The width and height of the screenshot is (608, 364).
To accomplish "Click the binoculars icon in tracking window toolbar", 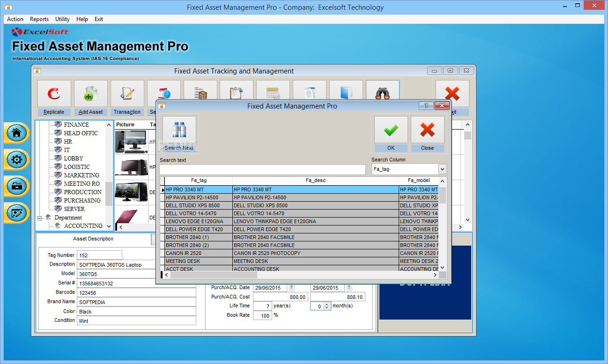I will pyautogui.click(x=383, y=90).
